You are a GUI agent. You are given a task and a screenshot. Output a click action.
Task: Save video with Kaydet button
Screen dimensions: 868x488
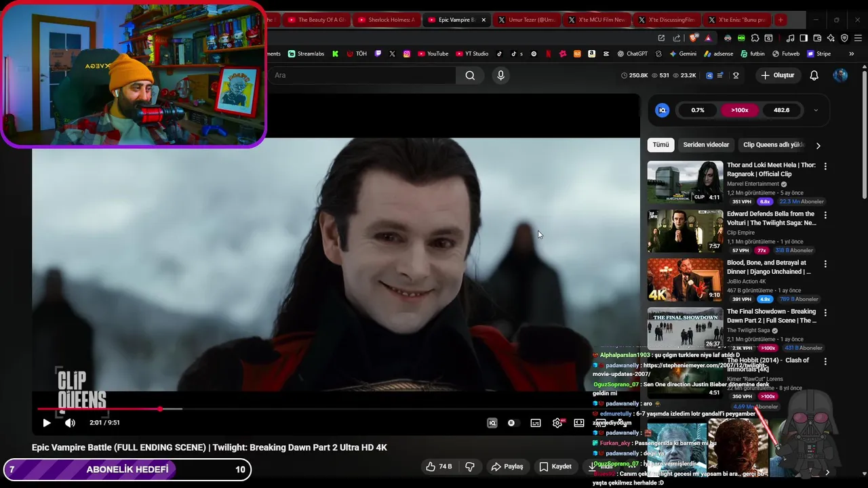[555, 466]
